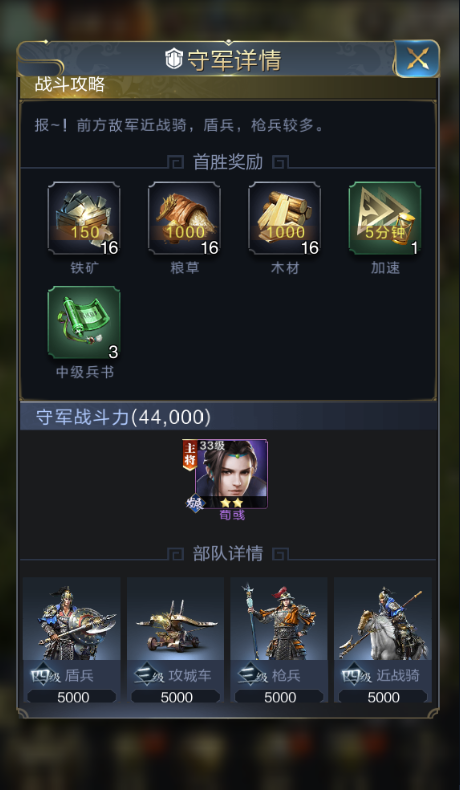Tap the 木材 wood reward icon

click(285, 218)
